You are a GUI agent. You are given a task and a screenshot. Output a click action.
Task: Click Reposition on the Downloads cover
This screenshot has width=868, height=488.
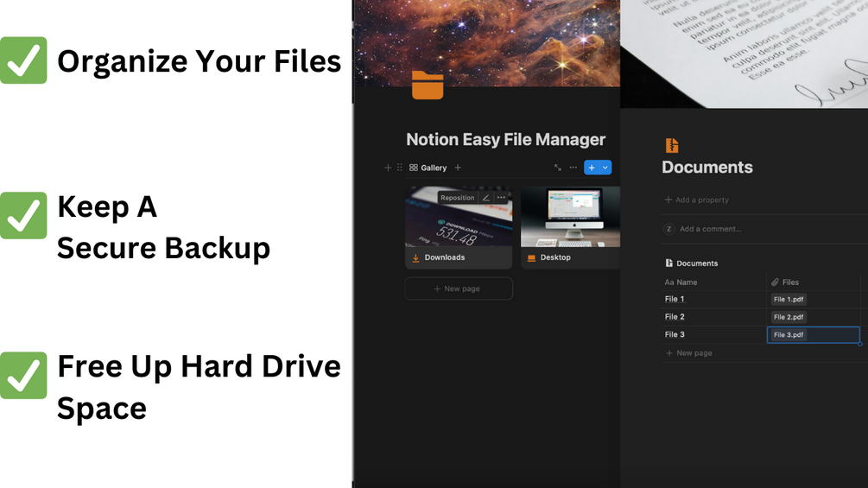coord(457,198)
